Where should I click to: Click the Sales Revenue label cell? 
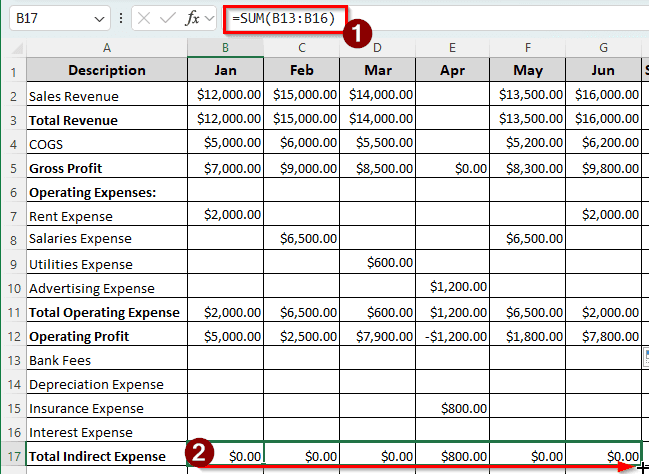(x=107, y=94)
